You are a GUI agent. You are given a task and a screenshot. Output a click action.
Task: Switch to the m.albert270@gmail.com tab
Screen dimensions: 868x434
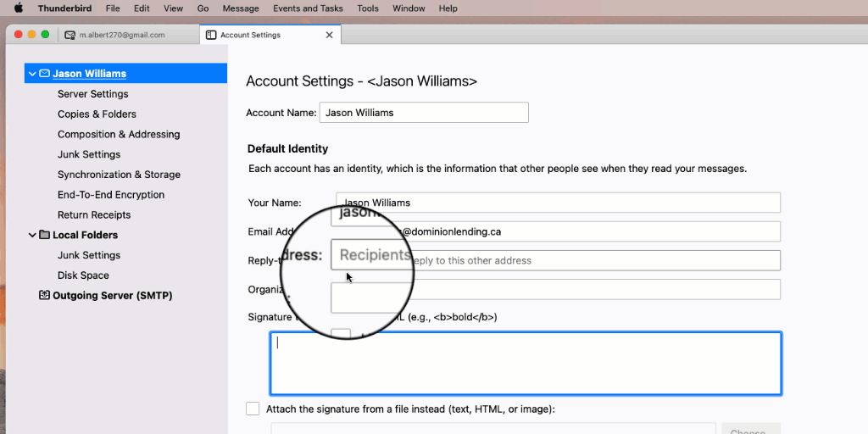tap(128, 34)
